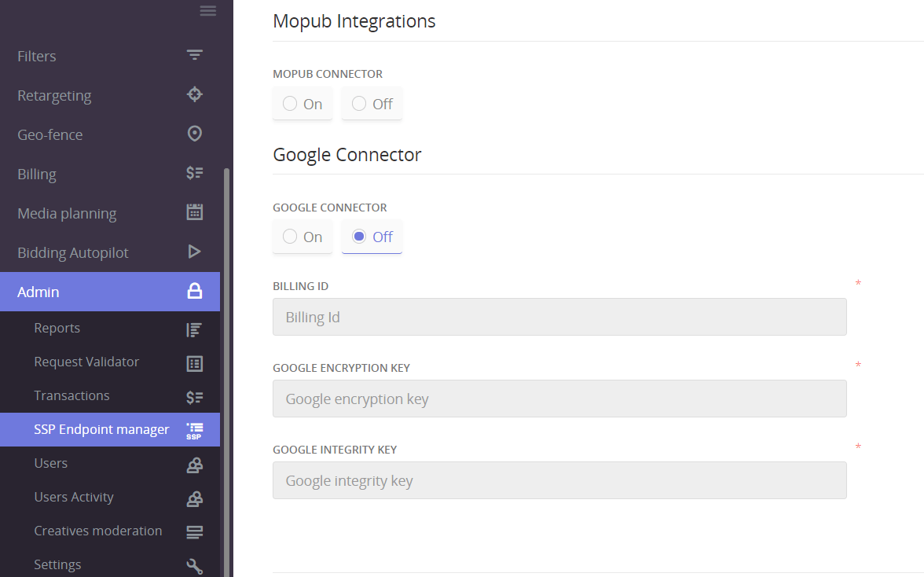Click the Request Validator list icon
This screenshot has height=577, width=924.
pos(195,364)
